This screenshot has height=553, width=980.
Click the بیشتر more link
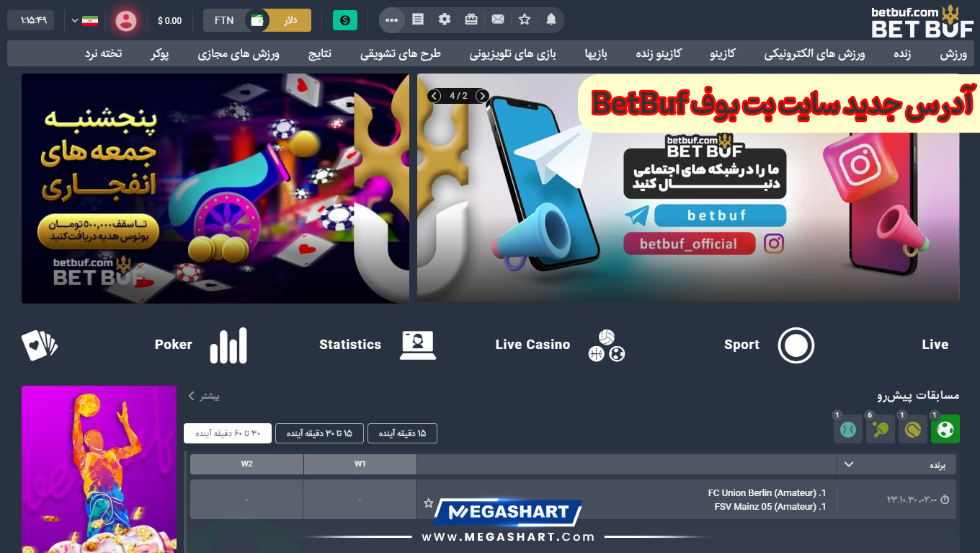pyautogui.click(x=204, y=396)
